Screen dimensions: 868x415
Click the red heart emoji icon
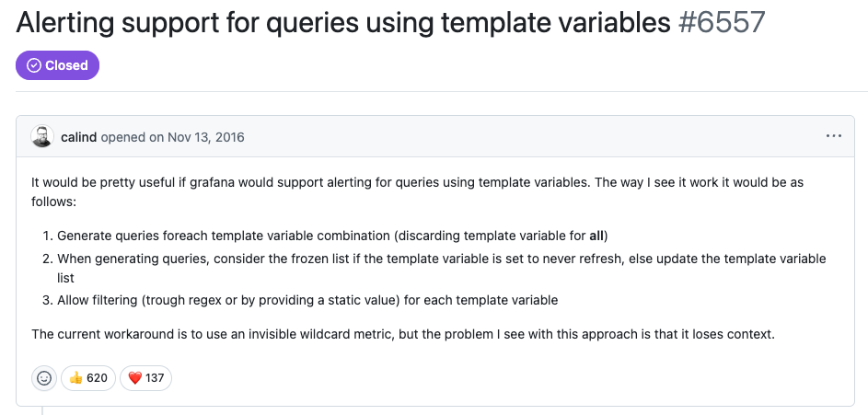(135, 378)
